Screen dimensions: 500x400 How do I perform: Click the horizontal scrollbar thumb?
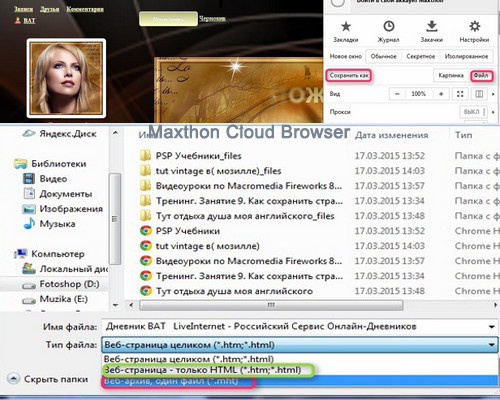[271, 305]
